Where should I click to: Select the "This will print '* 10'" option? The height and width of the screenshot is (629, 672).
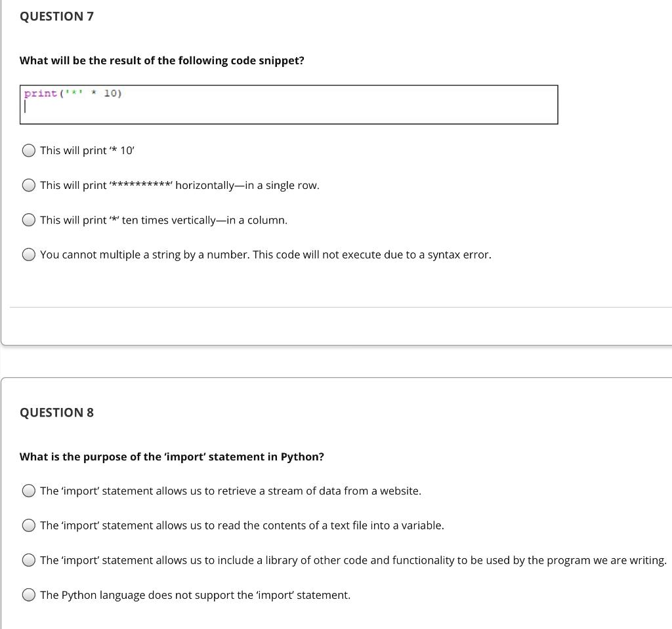pyautogui.click(x=29, y=150)
